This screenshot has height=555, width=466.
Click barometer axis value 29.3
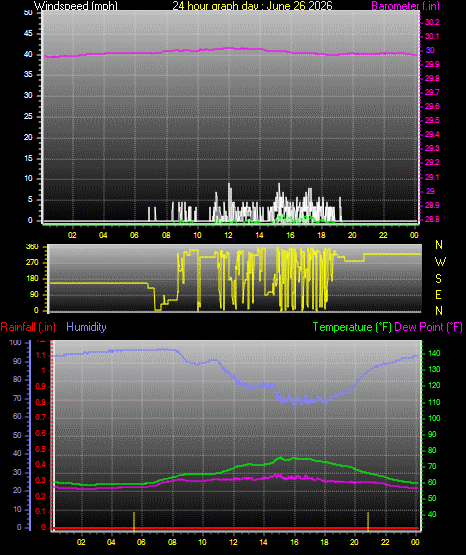click(x=432, y=148)
